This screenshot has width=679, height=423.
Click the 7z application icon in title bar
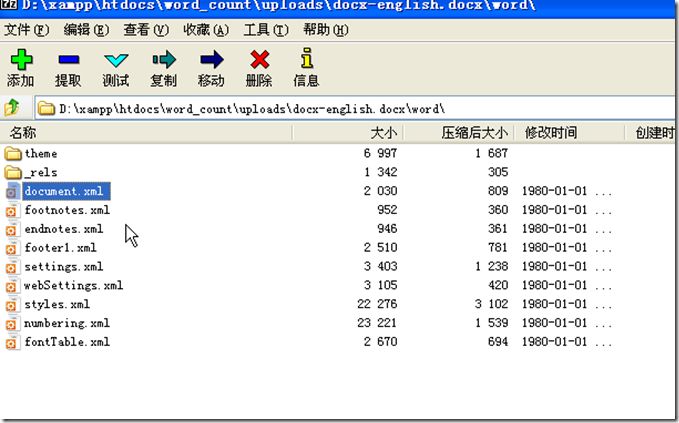(x=8, y=5)
